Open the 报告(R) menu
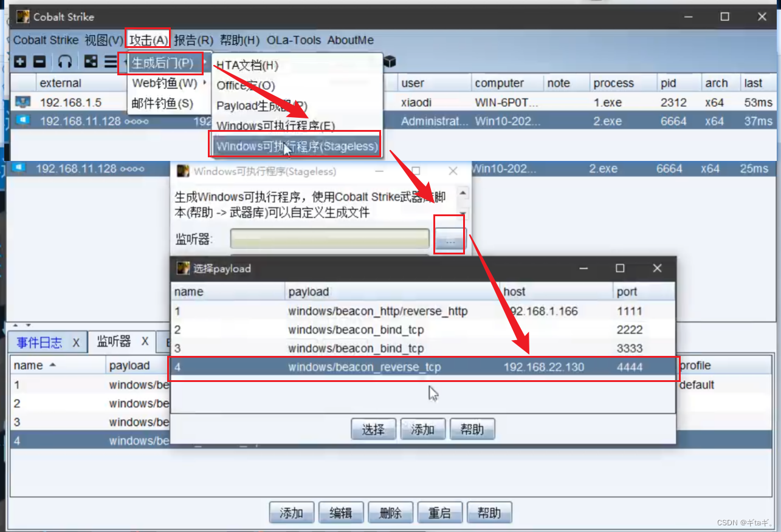 [193, 40]
